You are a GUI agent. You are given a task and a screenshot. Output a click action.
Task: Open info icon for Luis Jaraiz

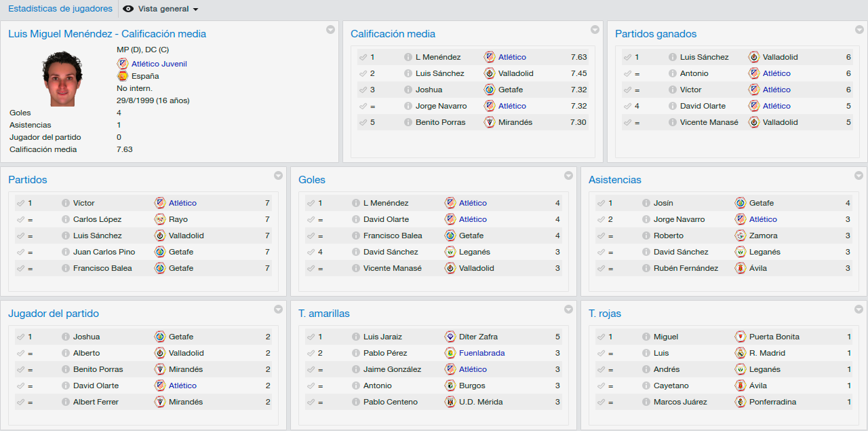point(356,337)
